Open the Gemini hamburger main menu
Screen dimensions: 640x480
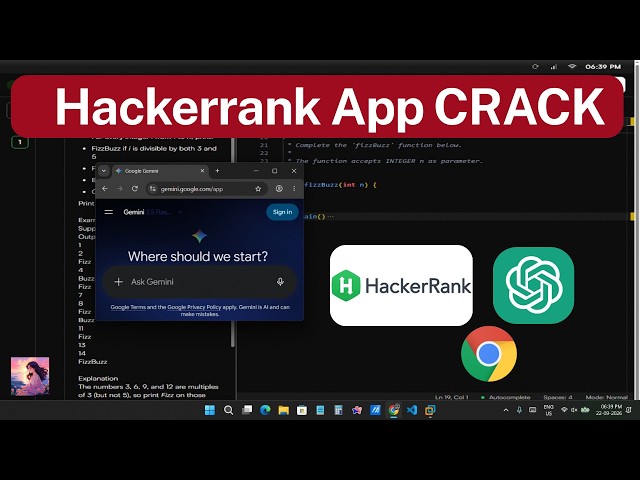point(109,212)
